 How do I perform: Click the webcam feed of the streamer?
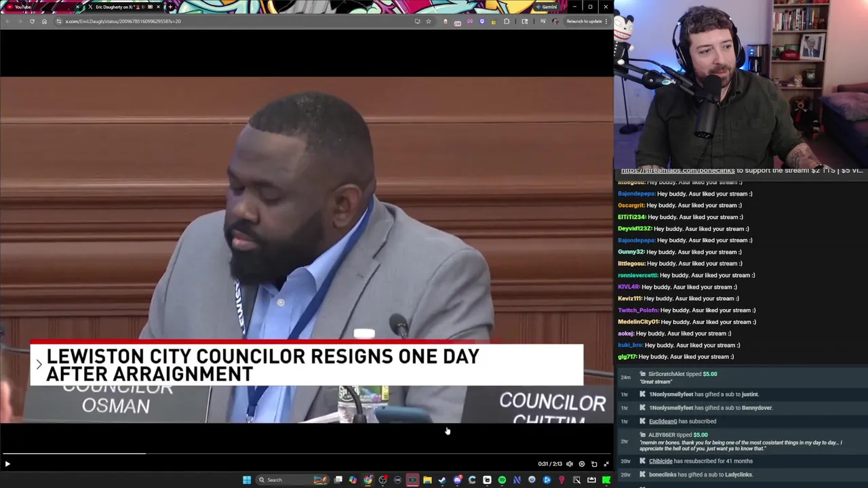tap(741, 83)
